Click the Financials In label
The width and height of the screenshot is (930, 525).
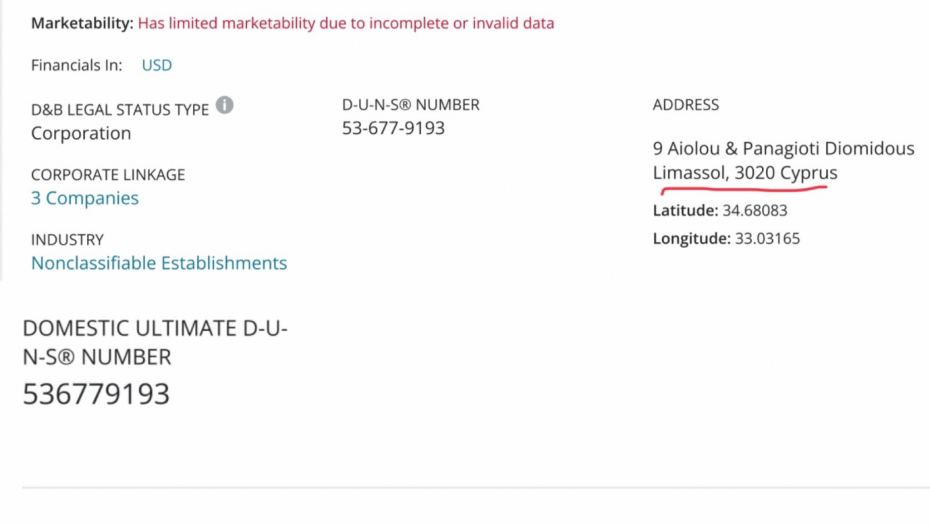(x=76, y=65)
